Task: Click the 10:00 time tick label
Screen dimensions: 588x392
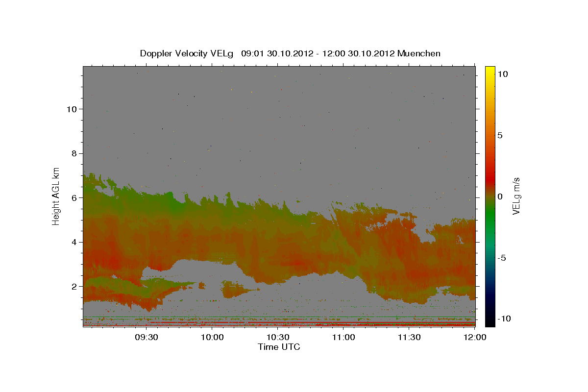Action: (x=213, y=337)
